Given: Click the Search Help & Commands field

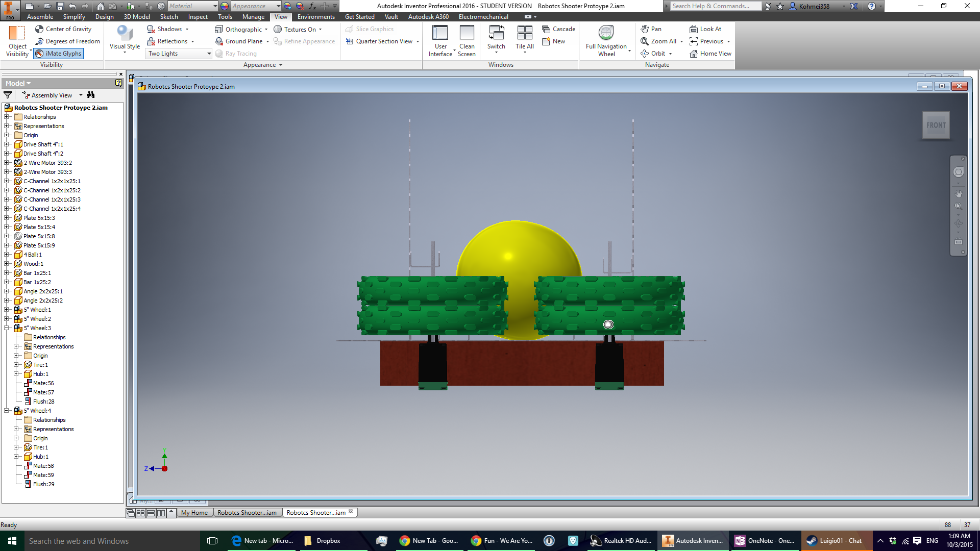Looking at the screenshot, I should click(715, 6).
